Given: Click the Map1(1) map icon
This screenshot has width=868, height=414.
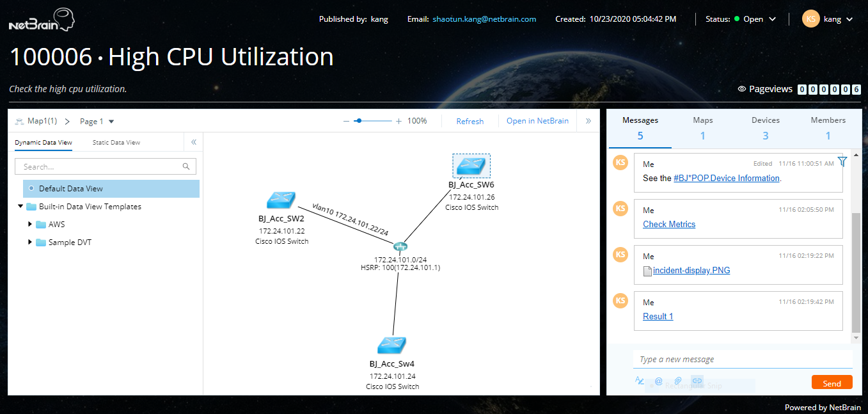Looking at the screenshot, I should pos(19,121).
